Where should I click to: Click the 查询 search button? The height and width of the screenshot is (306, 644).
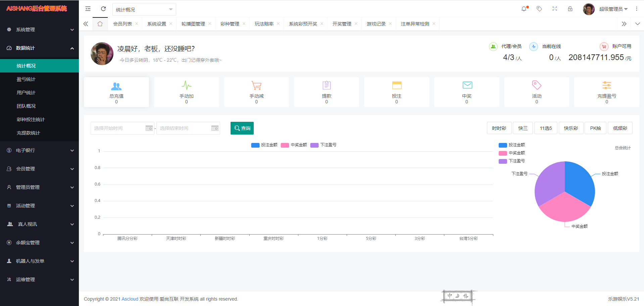click(242, 128)
